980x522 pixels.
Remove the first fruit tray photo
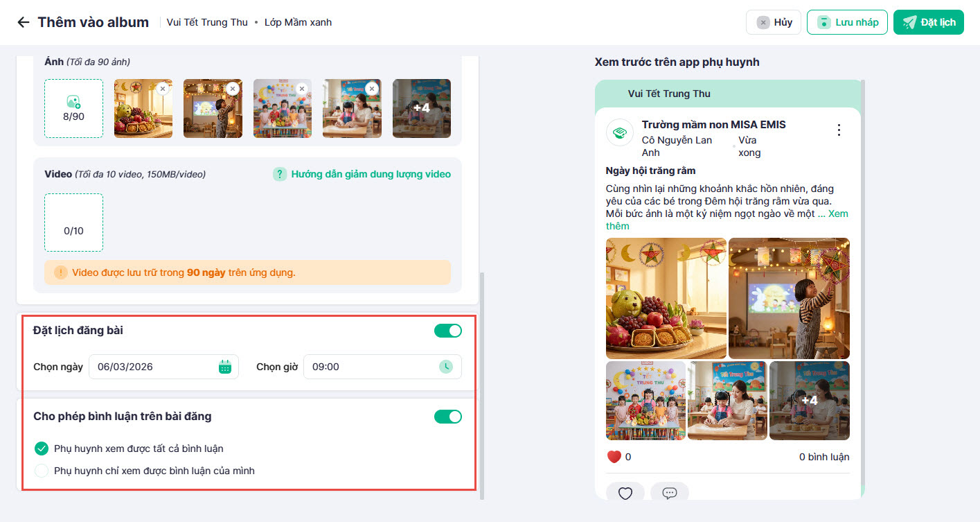coord(162,89)
